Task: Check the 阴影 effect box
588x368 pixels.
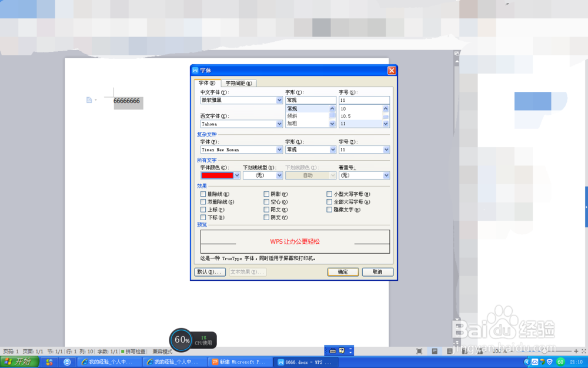Action: pos(266,194)
